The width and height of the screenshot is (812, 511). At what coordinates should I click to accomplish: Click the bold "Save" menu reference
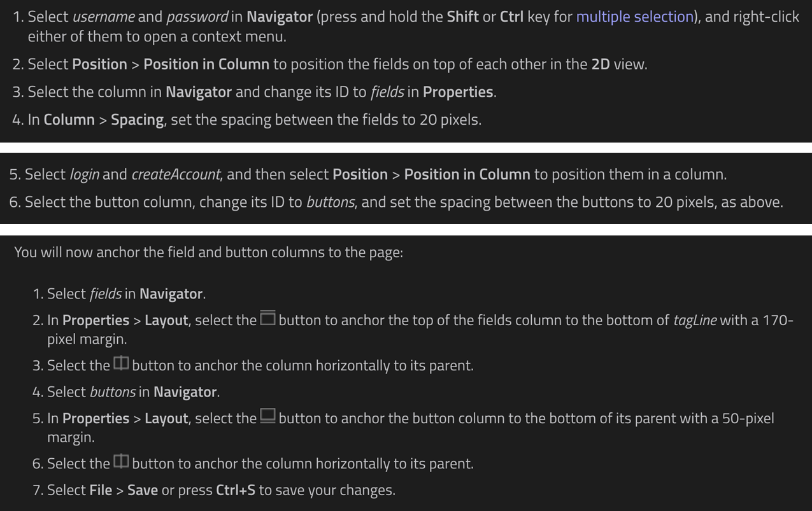pyautogui.click(x=143, y=491)
